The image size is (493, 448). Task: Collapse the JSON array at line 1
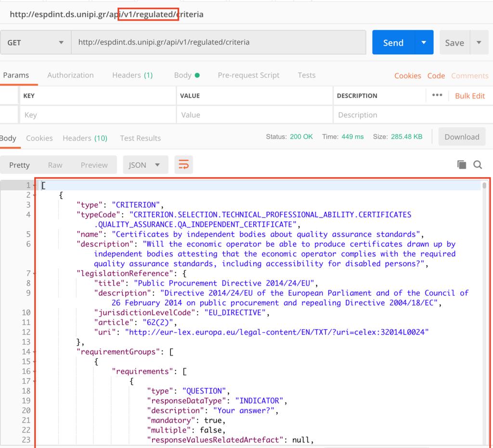coord(34,185)
